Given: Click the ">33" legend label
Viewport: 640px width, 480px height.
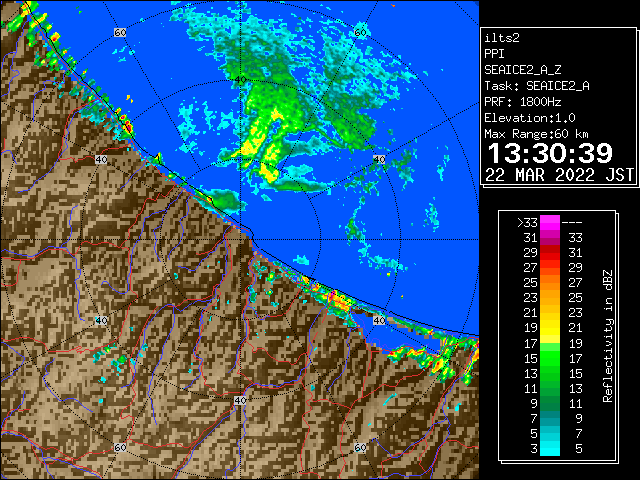Looking at the screenshot, I should point(527,223).
